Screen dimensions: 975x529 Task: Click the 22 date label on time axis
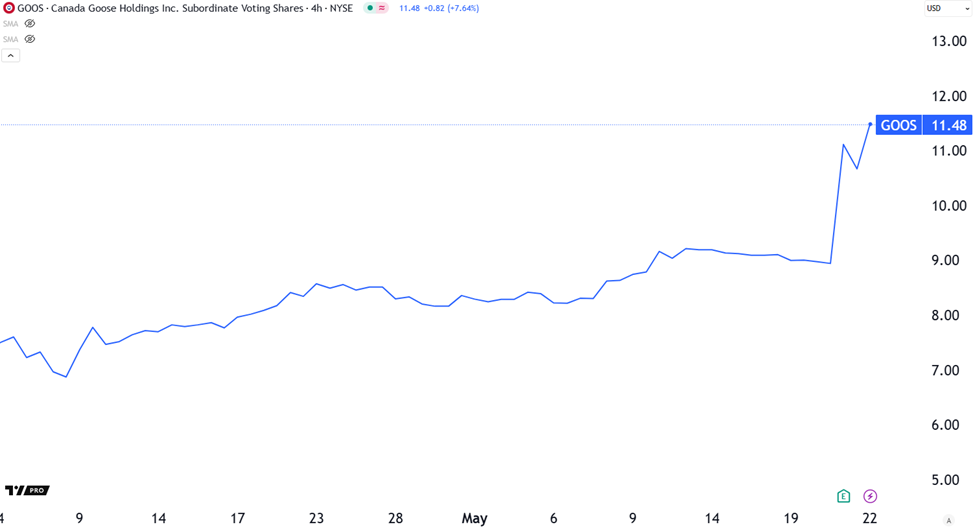pos(870,518)
